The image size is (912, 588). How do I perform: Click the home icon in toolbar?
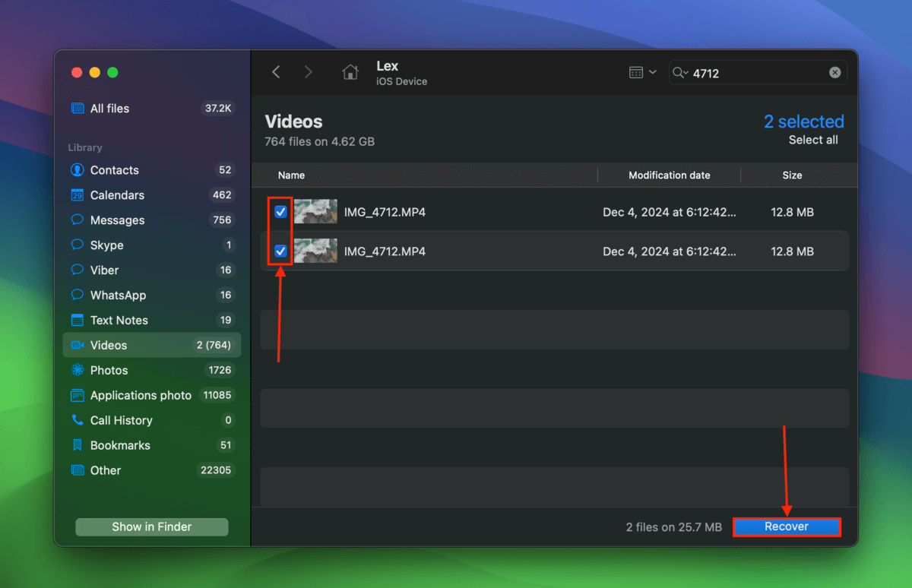pyautogui.click(x=350, y=72)
